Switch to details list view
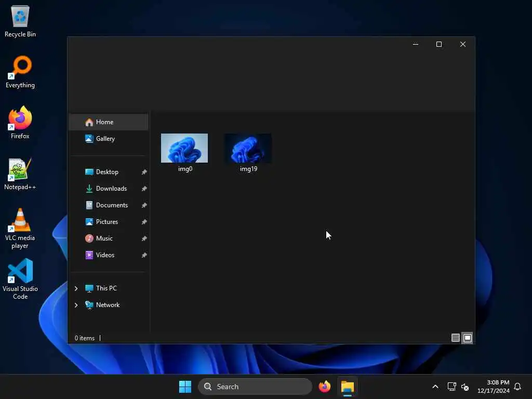This screenshot has width=532, height=399. coord(455,338)
